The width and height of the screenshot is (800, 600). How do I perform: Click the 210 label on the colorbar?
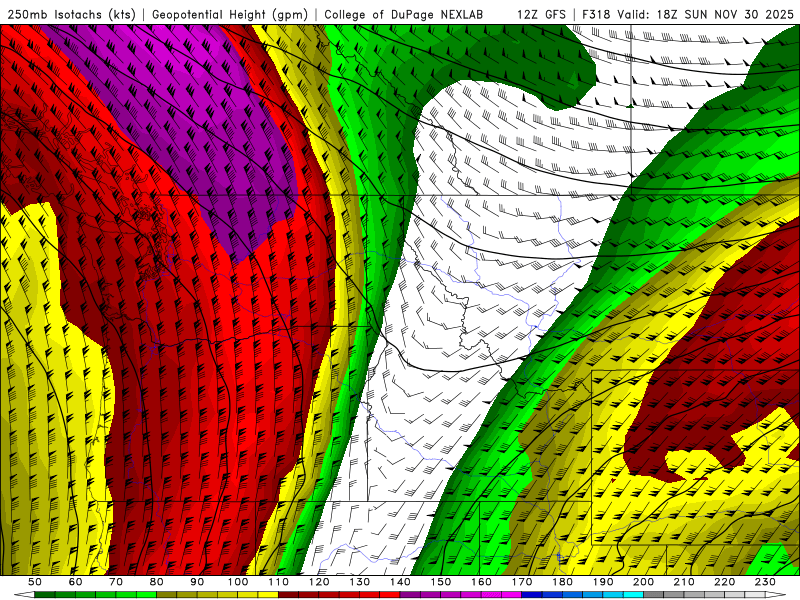684,582
